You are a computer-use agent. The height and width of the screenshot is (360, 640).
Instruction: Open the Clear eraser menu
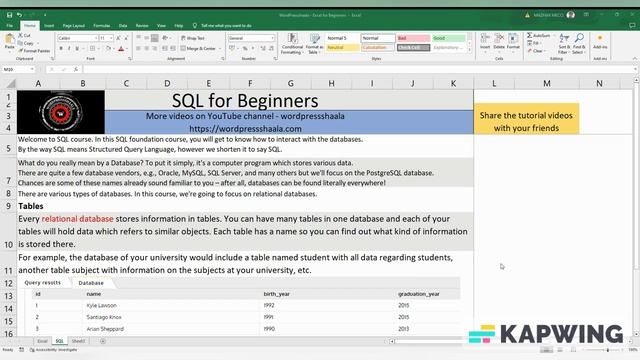[x=536, y=51]
